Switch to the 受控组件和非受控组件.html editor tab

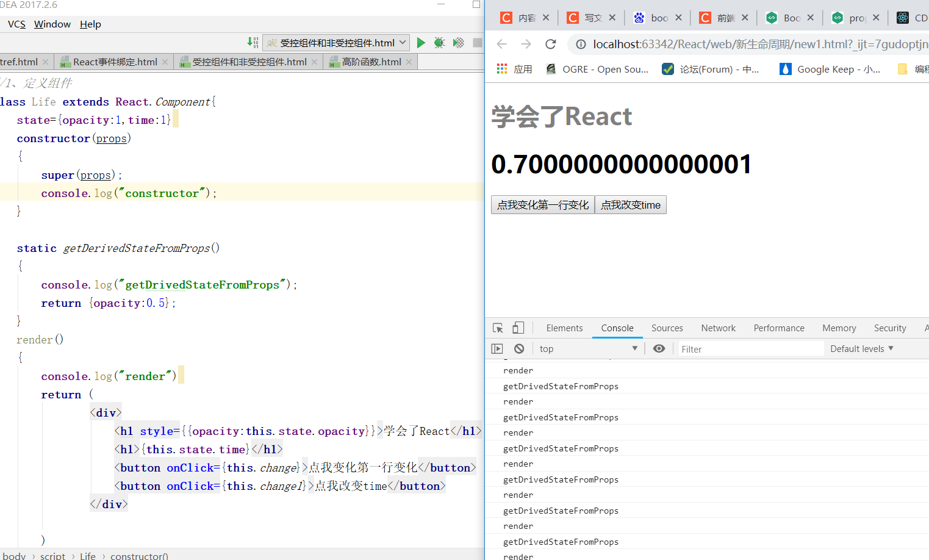[x=249, y=62]
